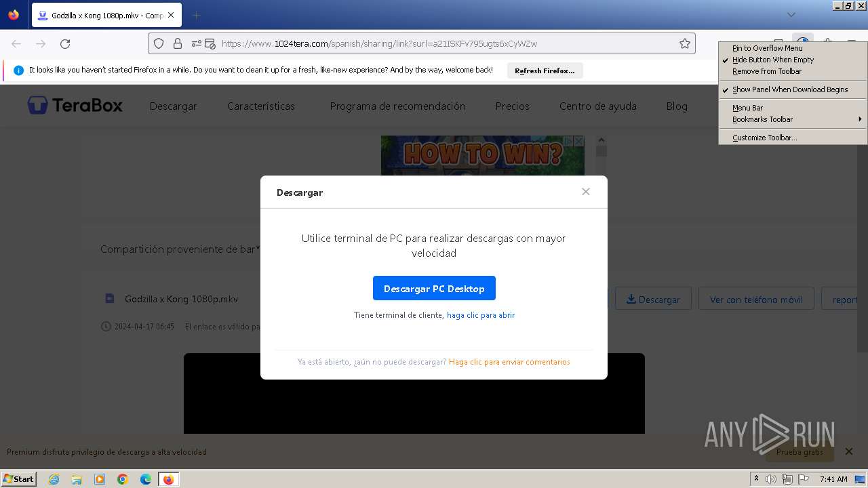Open a new tab with plus button
The image size is (868, 488).
pyautogui.click(x=196, y=15)
